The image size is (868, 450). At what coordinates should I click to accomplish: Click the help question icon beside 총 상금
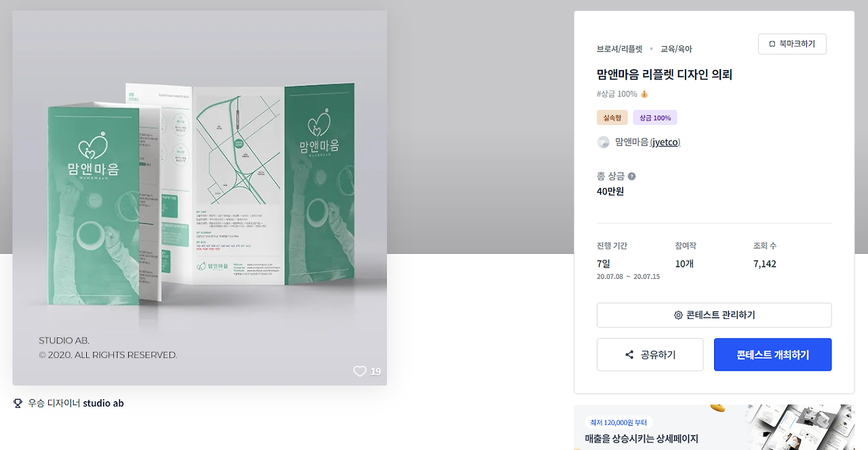(632, 176)
